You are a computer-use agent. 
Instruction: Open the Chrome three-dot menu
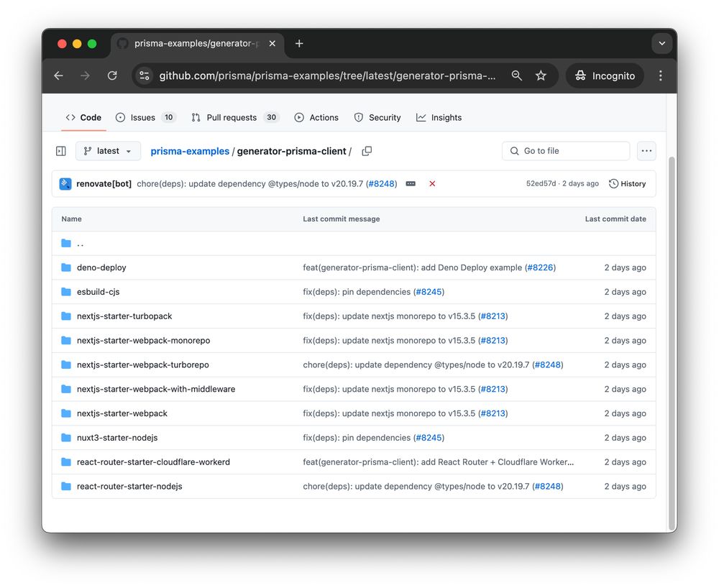660,75
